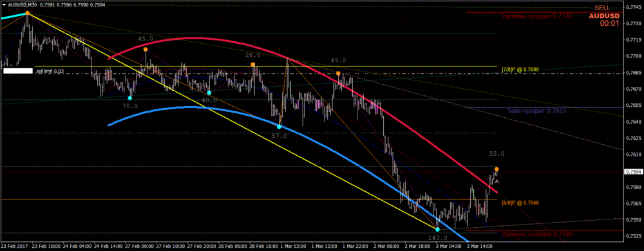The image size is (644, 251).
Task: Open the chart menu triangle beside AUDUSD,M30
Action: 4,5
